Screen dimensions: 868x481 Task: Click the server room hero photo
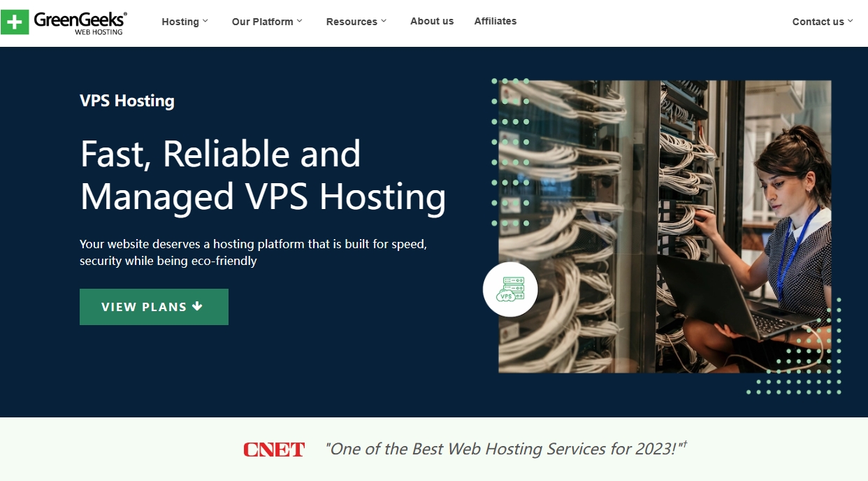665,227
